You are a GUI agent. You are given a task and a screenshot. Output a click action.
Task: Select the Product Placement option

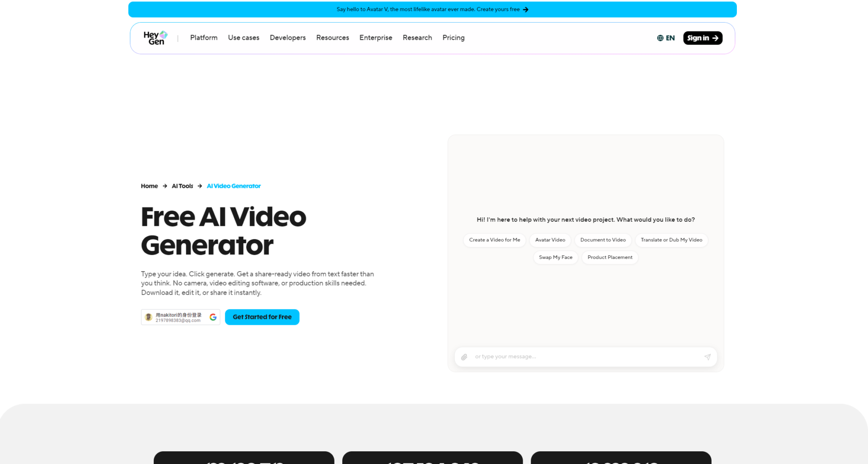click(x=610, y=258)
